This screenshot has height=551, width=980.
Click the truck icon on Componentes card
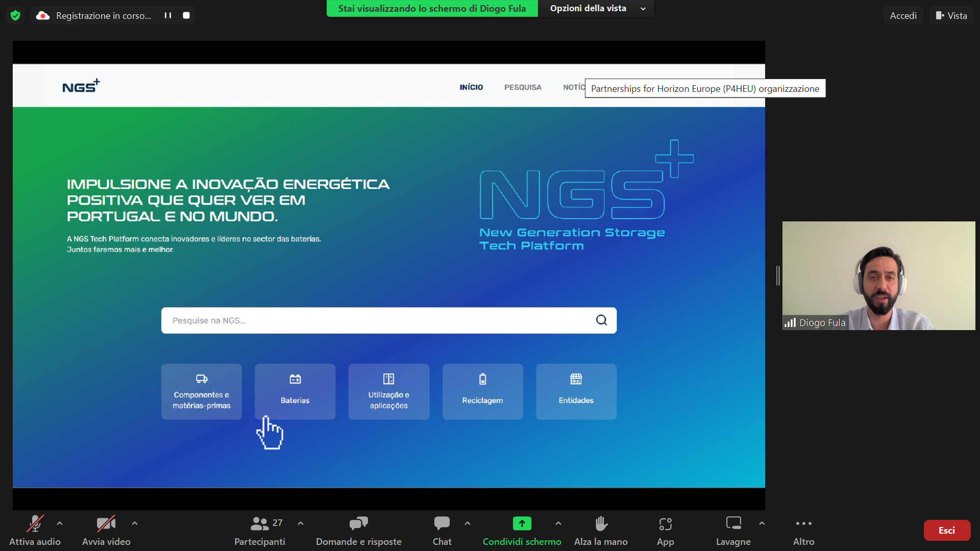tap(202, 379)
